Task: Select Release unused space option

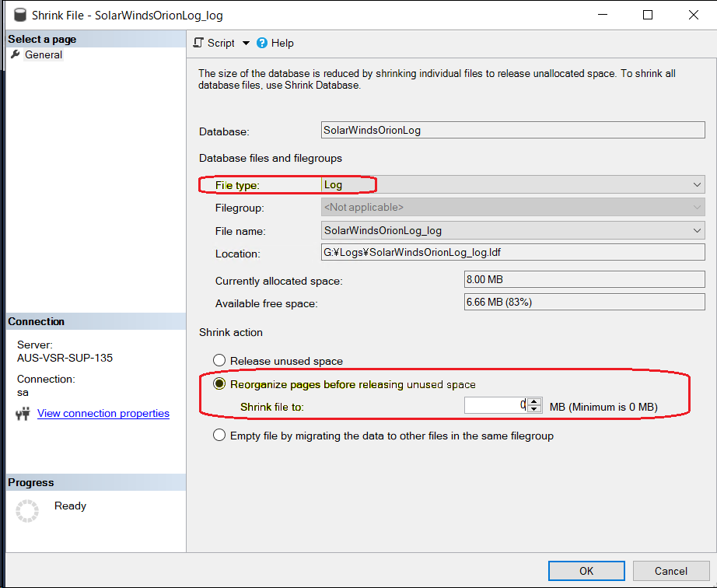Action: pyautogui.click(x=219, y=361)
